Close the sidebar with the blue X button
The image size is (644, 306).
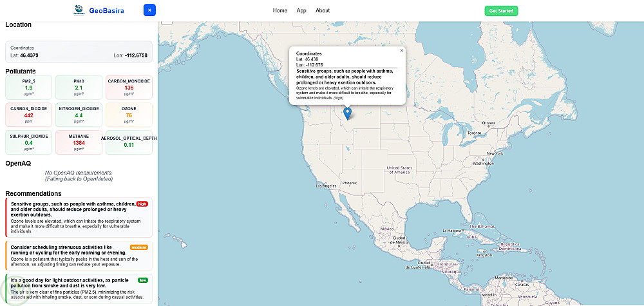(149, 10)
